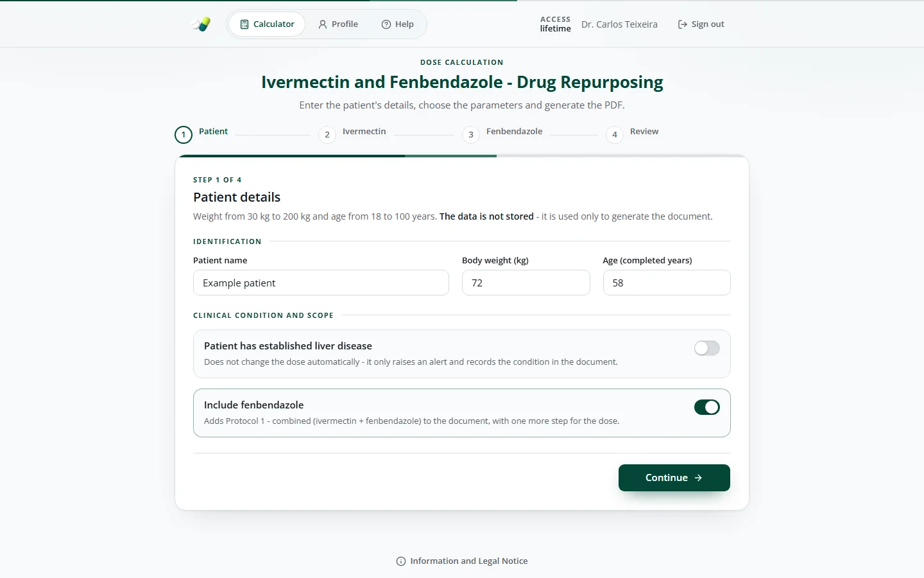
Task: Click the question mark Help icon
Action: point(386,24)
